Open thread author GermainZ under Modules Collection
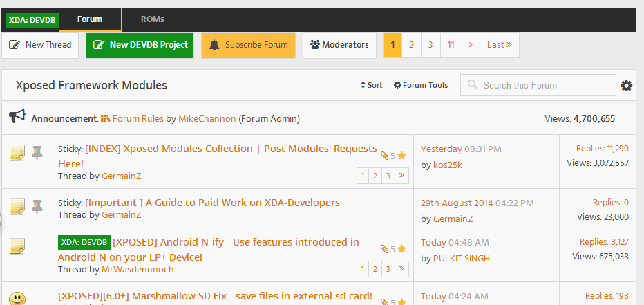644x305 pixels. [121, 176]
